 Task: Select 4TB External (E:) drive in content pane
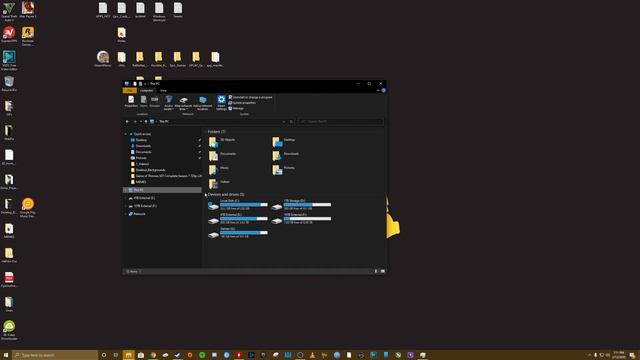(x=238, y=218)
